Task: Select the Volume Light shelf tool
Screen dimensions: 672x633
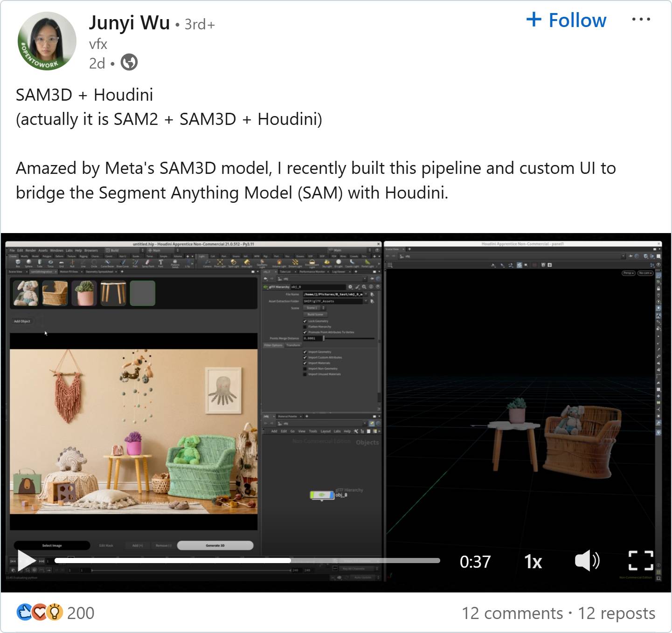Action: 279,263
